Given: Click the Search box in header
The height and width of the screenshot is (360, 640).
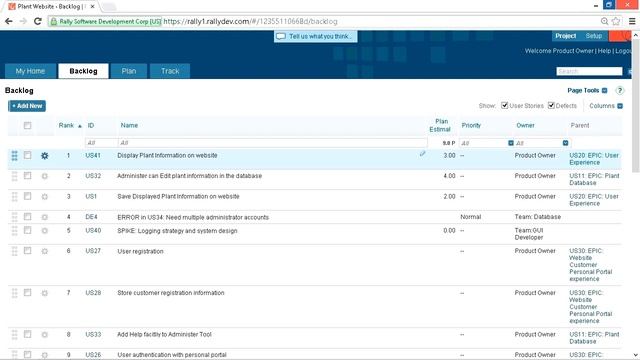Looking at the screenshot, I should click(589, 71).
